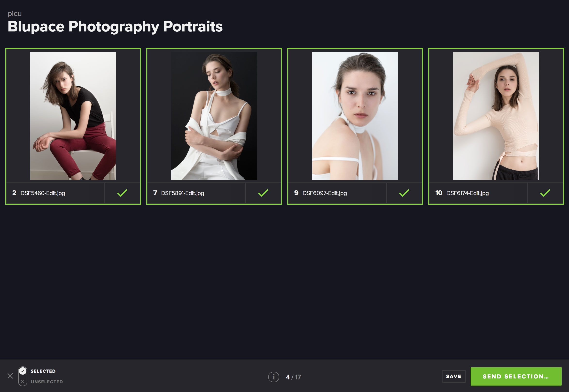Toggle the green check on DSF6174-Edit.jpg
The height and width of the screenshot is (392, 569).
[x=545, y=193]
